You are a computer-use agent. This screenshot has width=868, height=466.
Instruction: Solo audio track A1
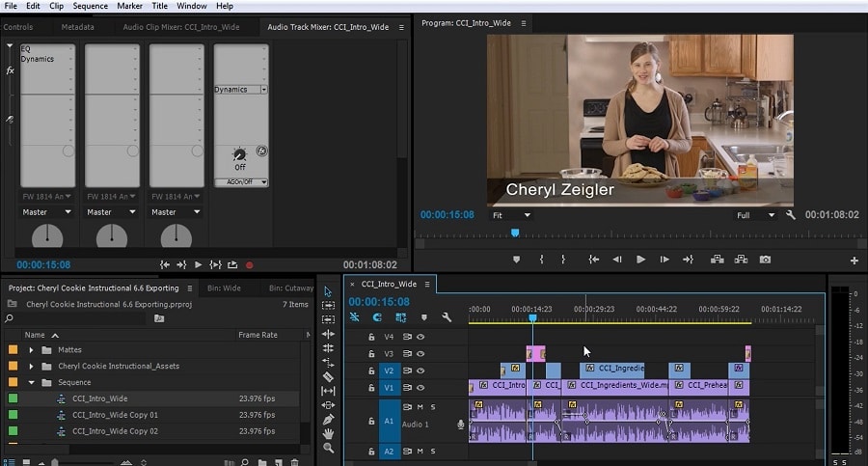coord(433,407)
